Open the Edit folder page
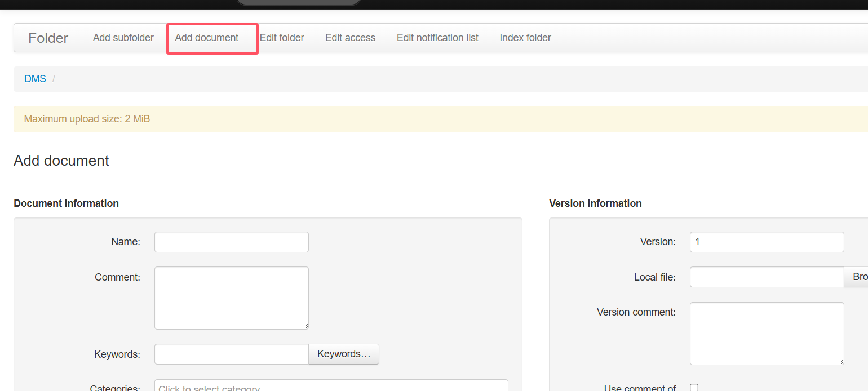Image resolution: width=868 pixels, height=391 pixels. (282, 38)
